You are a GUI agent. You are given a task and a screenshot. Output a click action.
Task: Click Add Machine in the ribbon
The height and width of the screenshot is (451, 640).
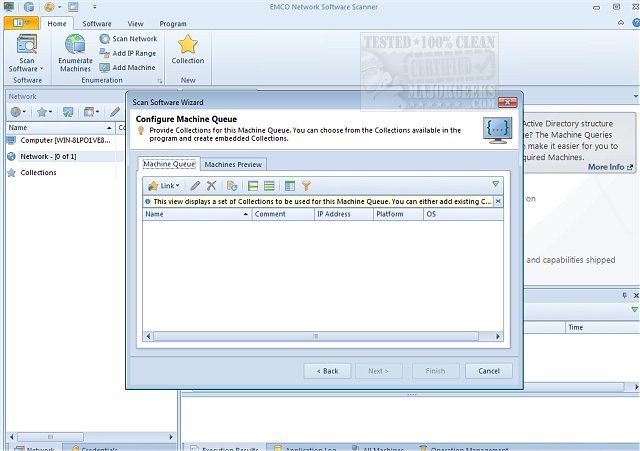tap(127, 67)
